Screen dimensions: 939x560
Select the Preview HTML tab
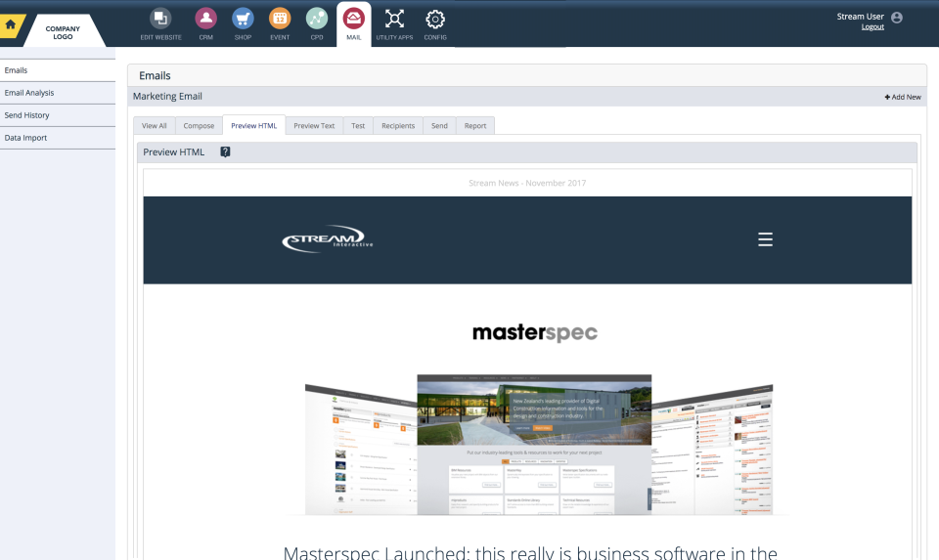tap(254, 126)
